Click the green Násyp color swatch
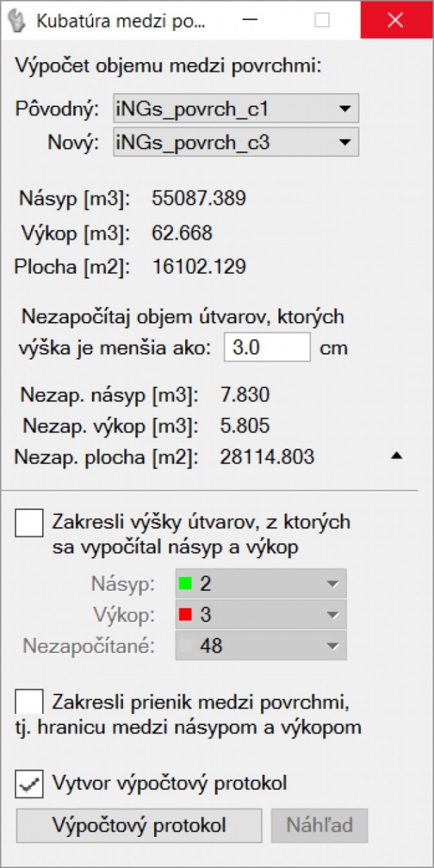The width and height of the screenshot is (434, 868). (186, 583)
